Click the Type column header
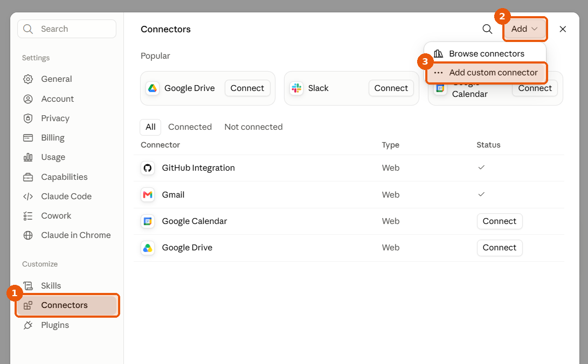This screenshot has width=588, height=364. 390,145
